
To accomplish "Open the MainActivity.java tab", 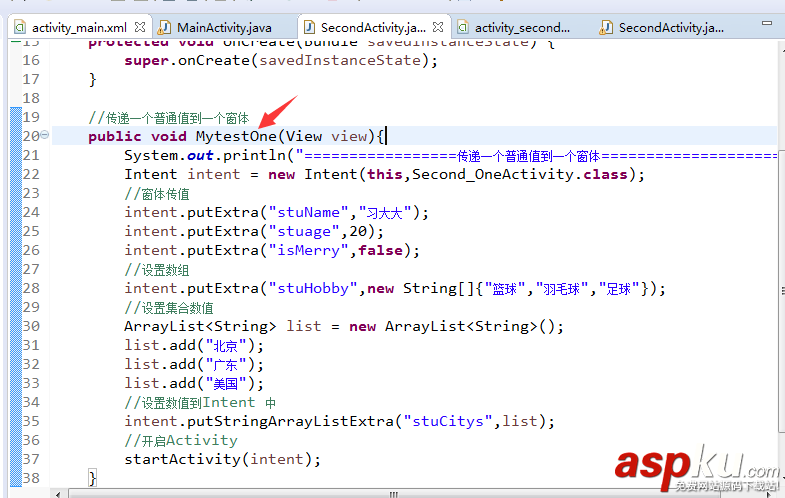I will pyautogui.click(x=224, y=28).
